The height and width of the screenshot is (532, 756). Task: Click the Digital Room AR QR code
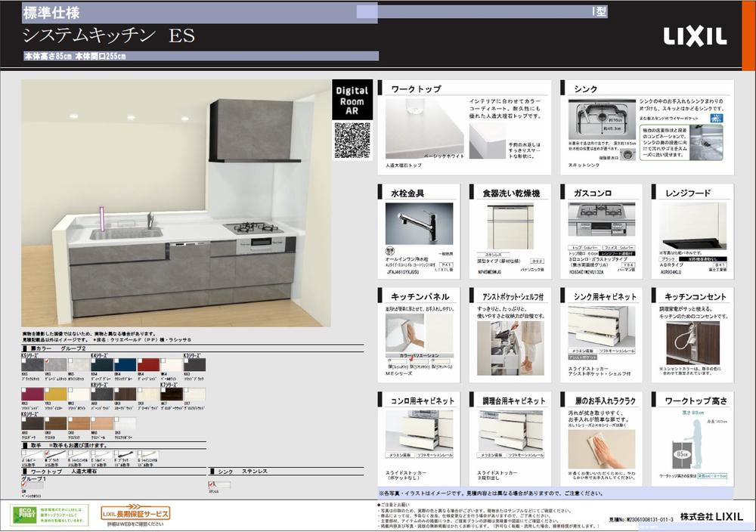coord(352,141)
